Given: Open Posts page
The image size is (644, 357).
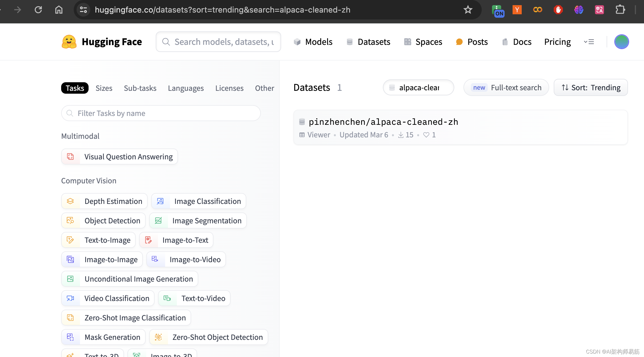Looking at the screenshot, I should coord(472,42).
